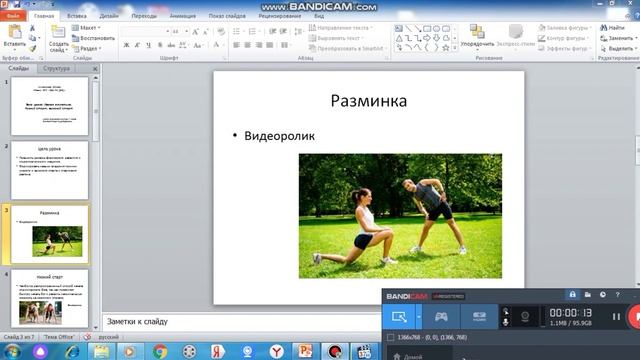Switch to the Вставка (Insert) tab

pos(77,16)
